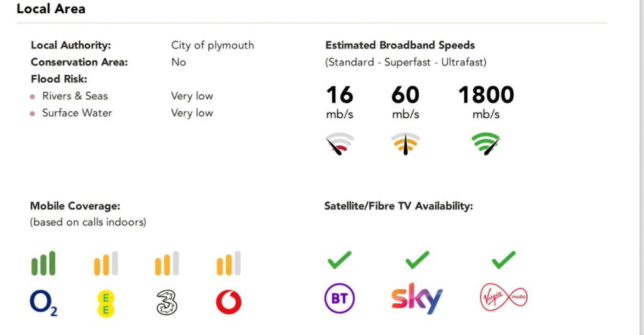The height and width of the screenshot is (335, 644).
Task: Click the Estimated Broadband Speeds heading
Action: pyautogui.click(x=400, y=45)
